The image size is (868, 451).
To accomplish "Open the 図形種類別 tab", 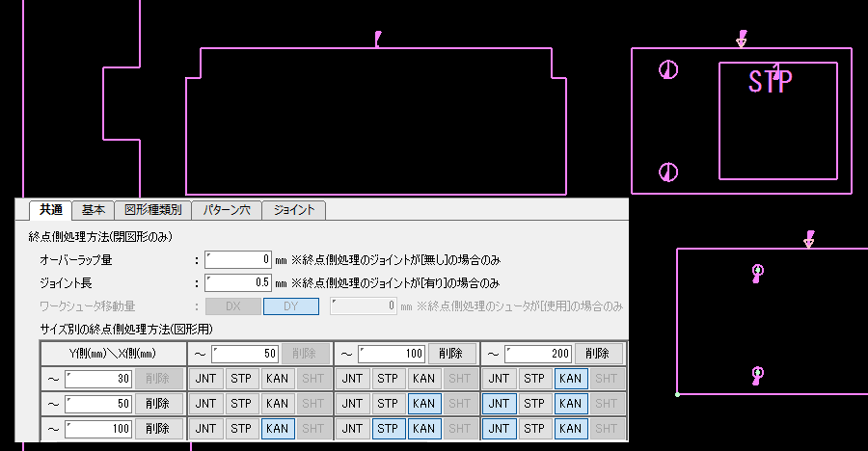I will (152, 210).
